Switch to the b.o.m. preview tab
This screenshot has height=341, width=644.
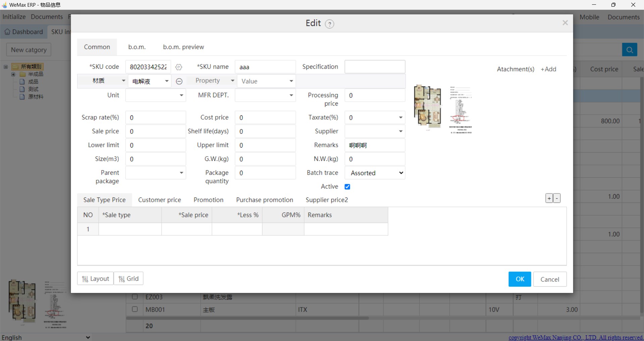pos(183,47)
